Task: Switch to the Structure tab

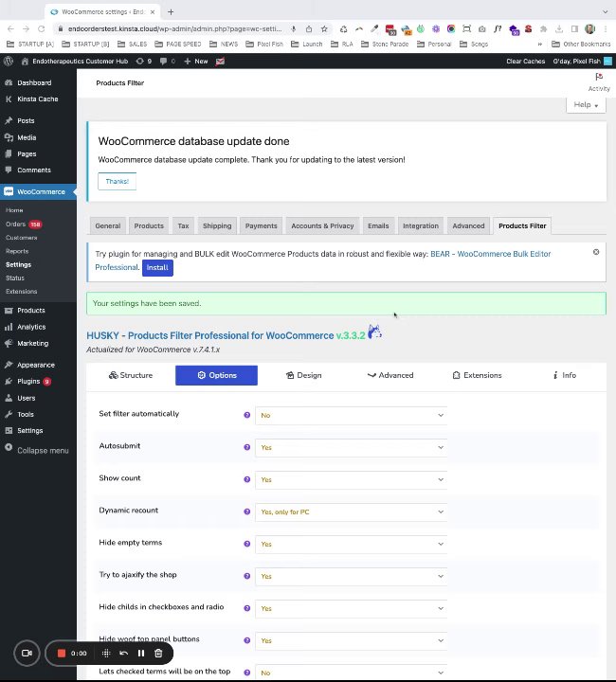Action: [131, 375]
